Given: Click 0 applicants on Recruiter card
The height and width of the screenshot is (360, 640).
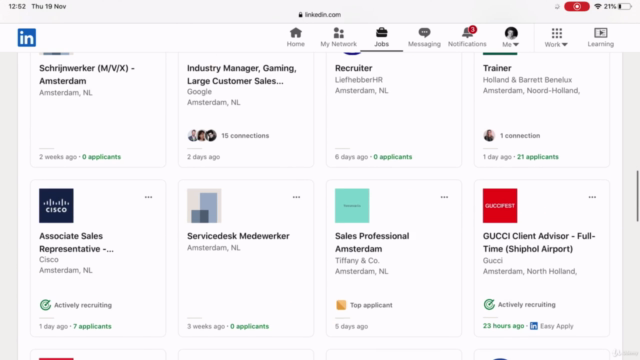Looking at the screenshot, I should (x=393, y=157).
